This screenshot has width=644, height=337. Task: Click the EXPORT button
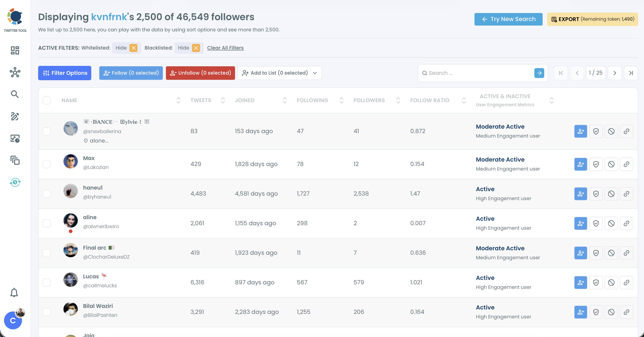(592, 19)
